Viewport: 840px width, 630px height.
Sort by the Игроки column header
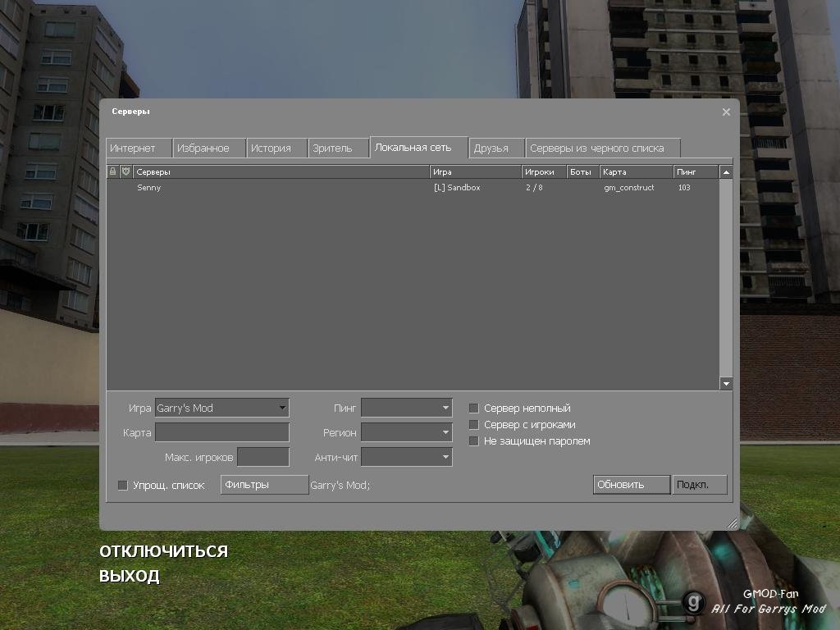pyautogui.click(x=545, y=172)
